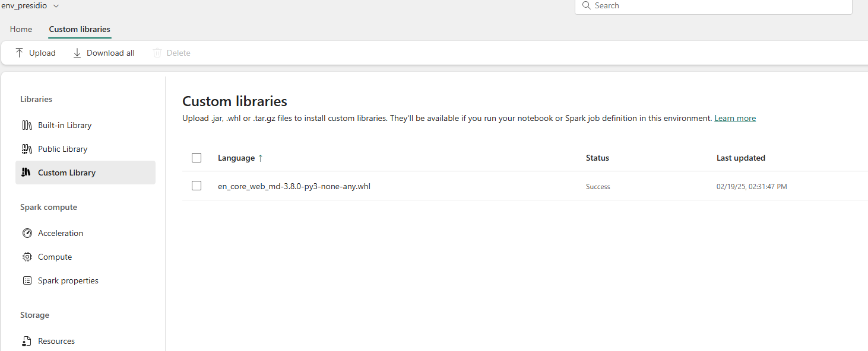Open Spark properties page
This screenshot has width=868, height=351.
[85, 280]
